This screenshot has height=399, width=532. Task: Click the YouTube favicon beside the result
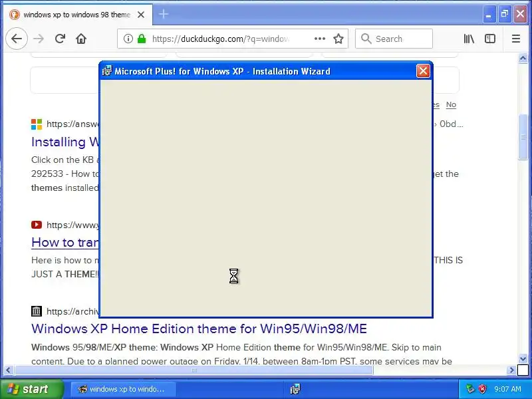[37, 225]
